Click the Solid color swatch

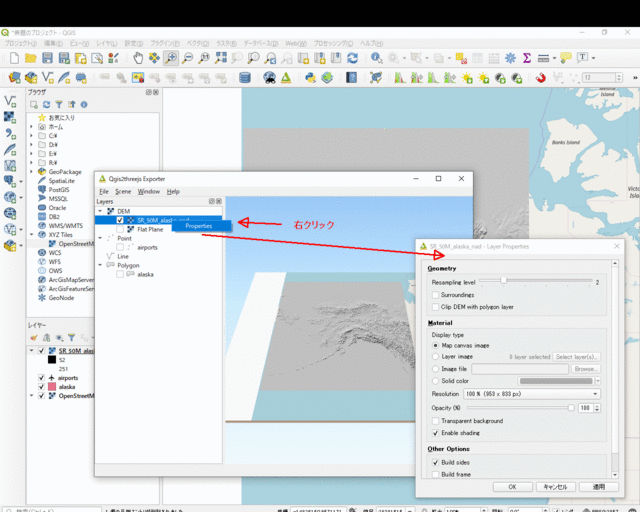click(x=556, y=381)
